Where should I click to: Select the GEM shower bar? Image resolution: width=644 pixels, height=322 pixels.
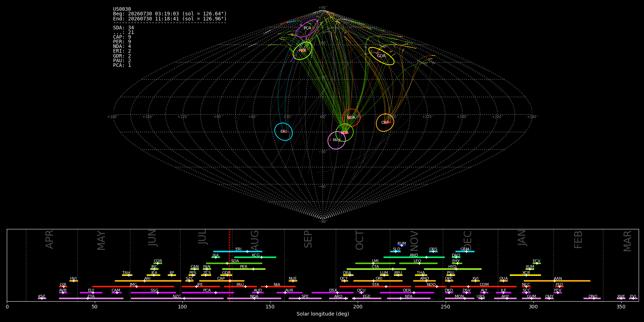pos(465,251)
